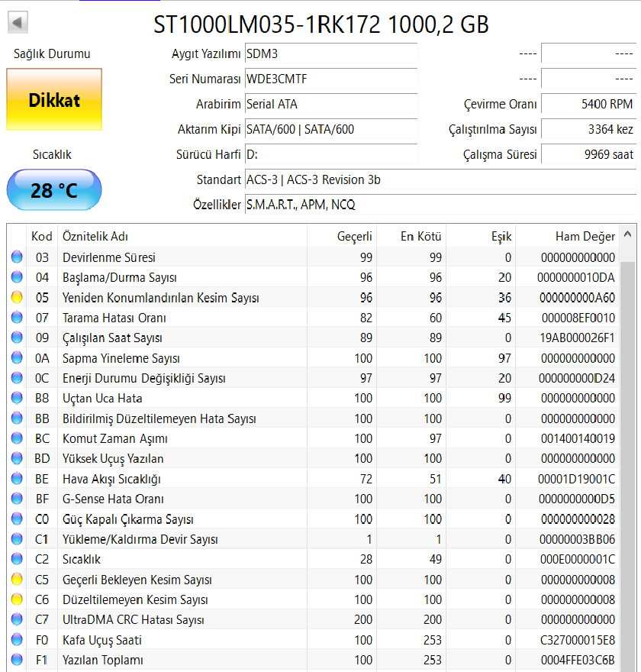Click the Özellikler field S.M.A.R.T., APM, NCQ
The height and width of the screenshot is (672, 641).
[440, 205]
